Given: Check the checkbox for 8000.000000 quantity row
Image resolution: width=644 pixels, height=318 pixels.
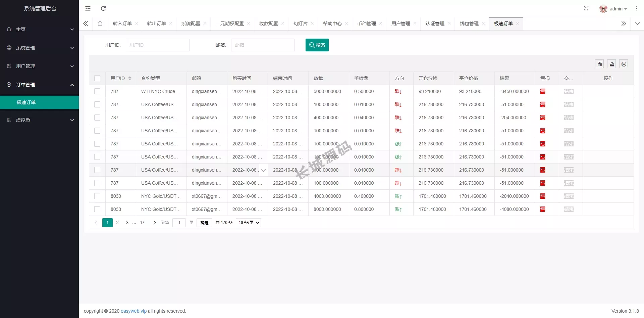Looking at the screenshot, I should coord(97,209).
